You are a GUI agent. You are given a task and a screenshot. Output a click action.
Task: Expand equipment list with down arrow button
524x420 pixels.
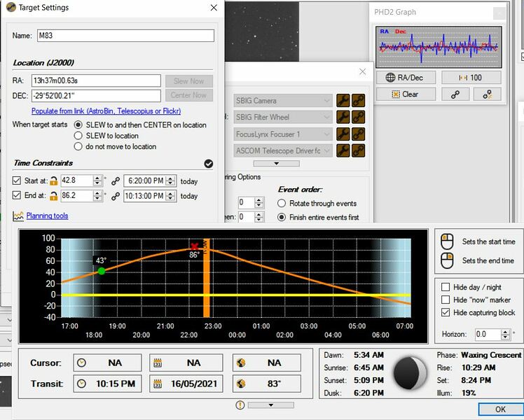point(275,164)
